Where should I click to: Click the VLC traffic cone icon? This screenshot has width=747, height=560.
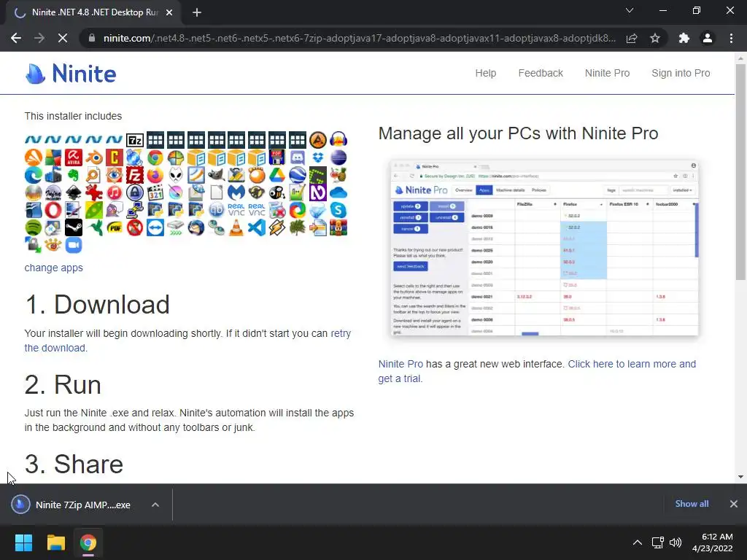pyautogui.click(x=236, y=227)
